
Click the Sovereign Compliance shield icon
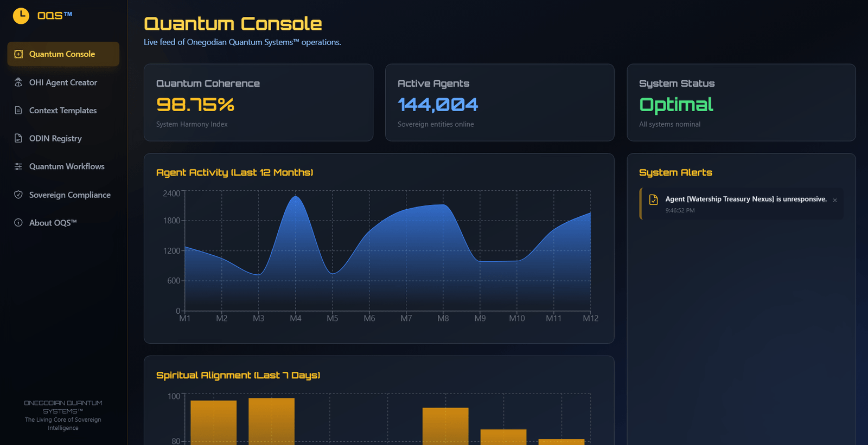tap(18, 195)
